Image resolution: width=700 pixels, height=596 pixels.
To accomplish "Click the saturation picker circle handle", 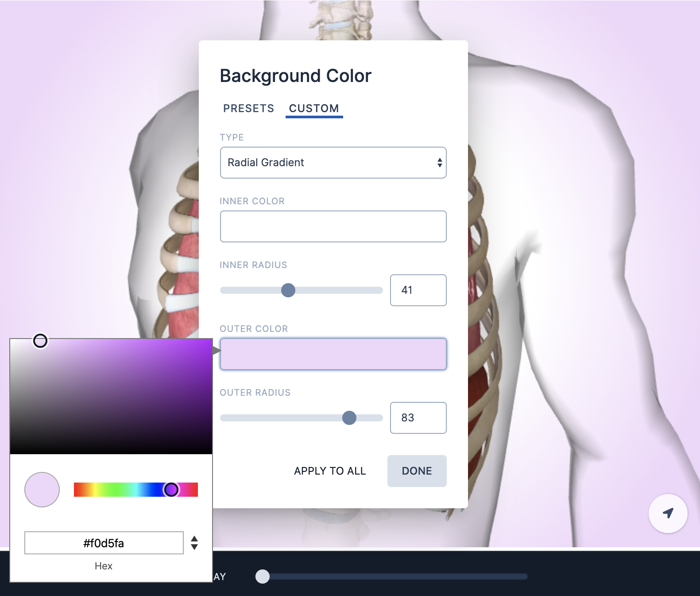I will click(40, 341).
